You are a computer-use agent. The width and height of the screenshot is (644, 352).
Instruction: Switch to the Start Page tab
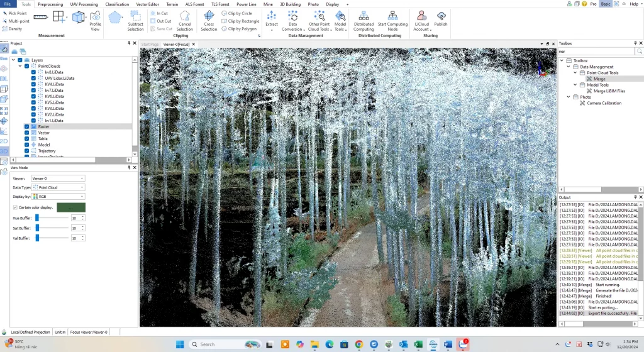(x=150, y=44)
